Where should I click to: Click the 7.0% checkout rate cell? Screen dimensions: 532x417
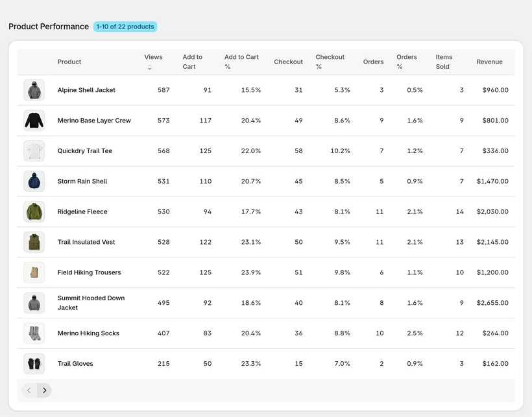click(342, 364)
